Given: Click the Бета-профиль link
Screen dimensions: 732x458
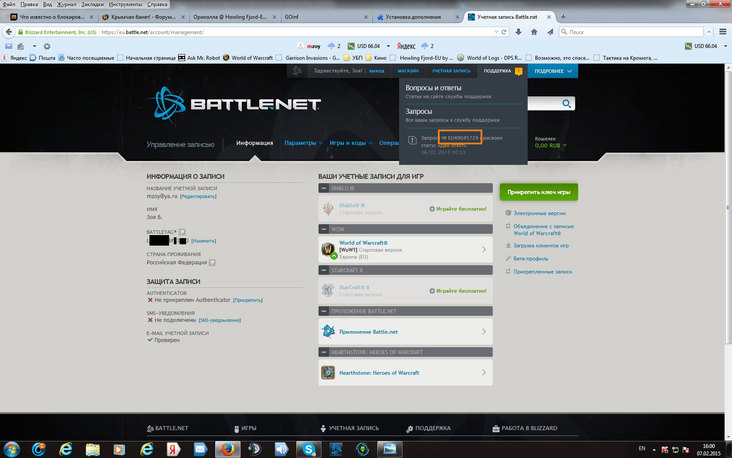Looking at the screenshot, I should point(531,258).
